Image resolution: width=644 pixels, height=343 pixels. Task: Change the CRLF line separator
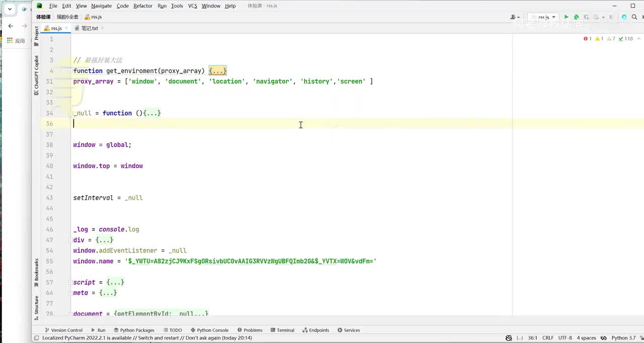(548, 338)
